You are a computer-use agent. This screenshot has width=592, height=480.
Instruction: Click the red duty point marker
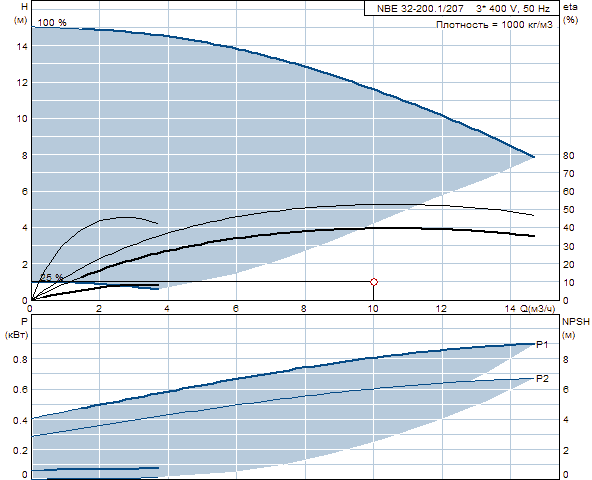pos(374,282)
